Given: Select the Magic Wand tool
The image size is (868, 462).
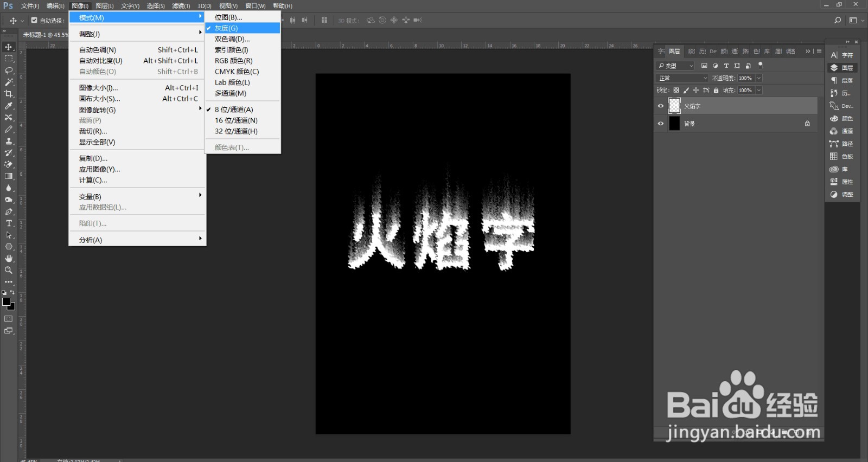Looking at the screenshot, I should (9, 82).
